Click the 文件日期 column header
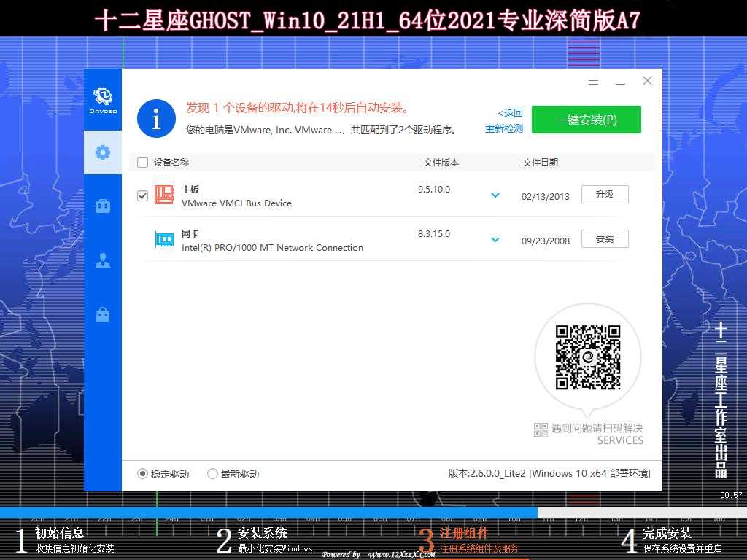 click(541, 163)
